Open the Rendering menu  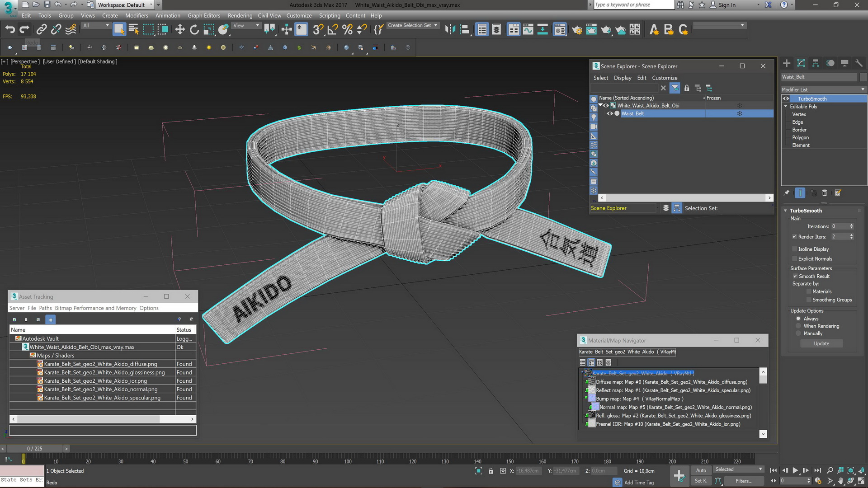[x=240, y=15]
